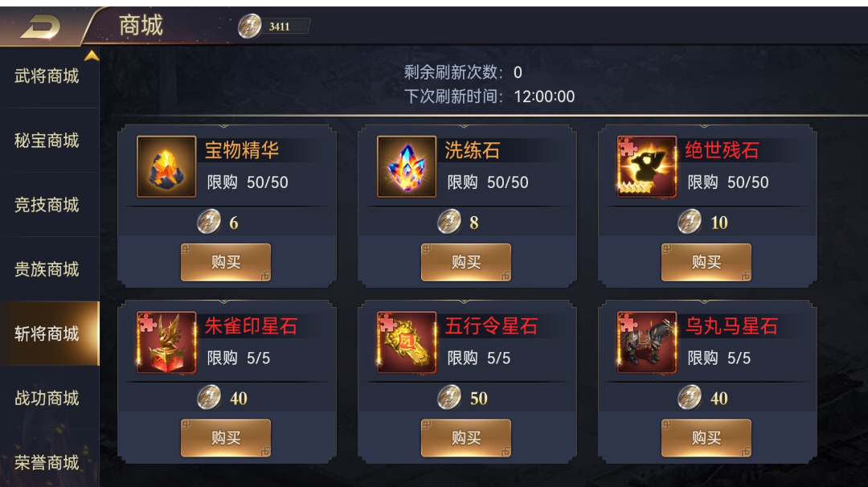Tap the 五行令星石 item icon
The width and height of the screenshot is (868, 487).
(x=407, y=342)
